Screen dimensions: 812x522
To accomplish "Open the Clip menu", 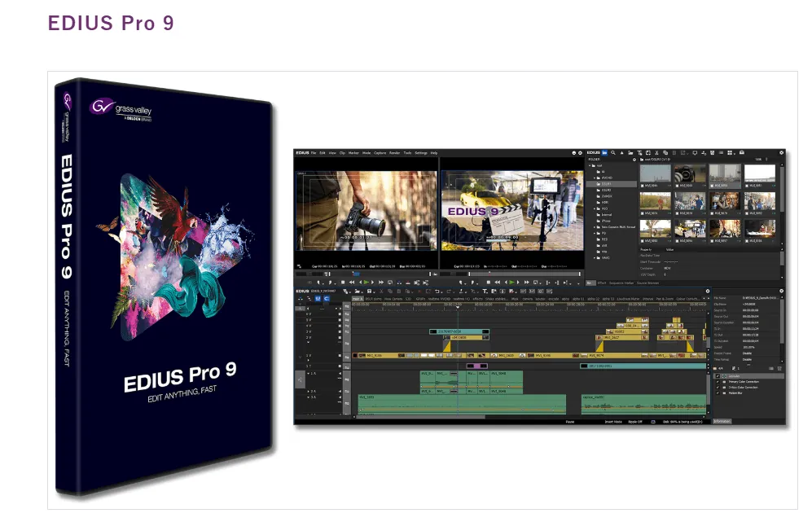I will 342,153.
